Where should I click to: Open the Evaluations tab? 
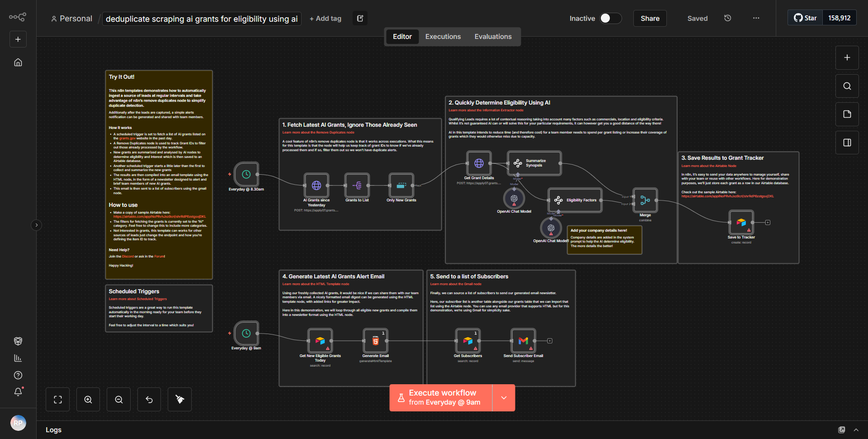pyautogui.click(x=493, y=36)
